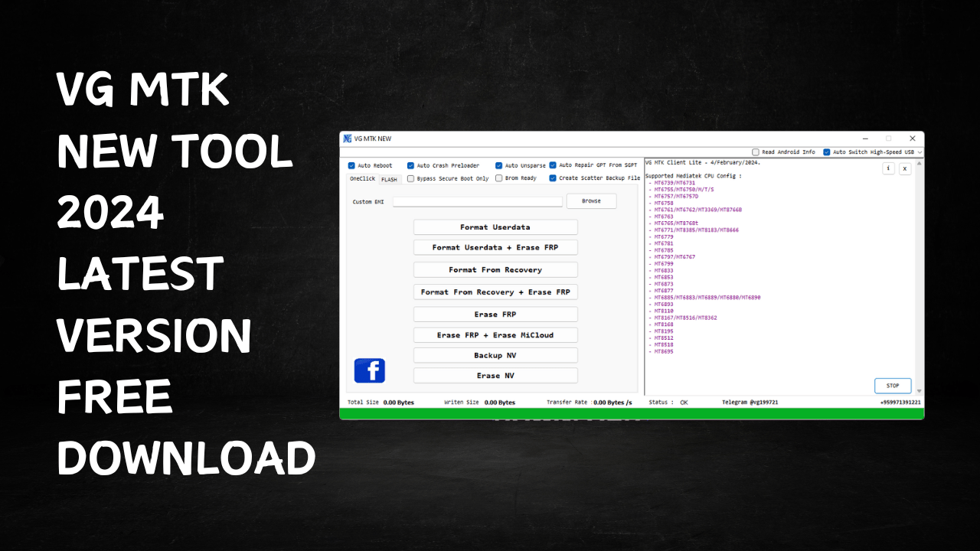The height and width of the screenshot is (551, 980).
Task: Click Format Userdata + Erase FRP button
Action: pos(495,247)
